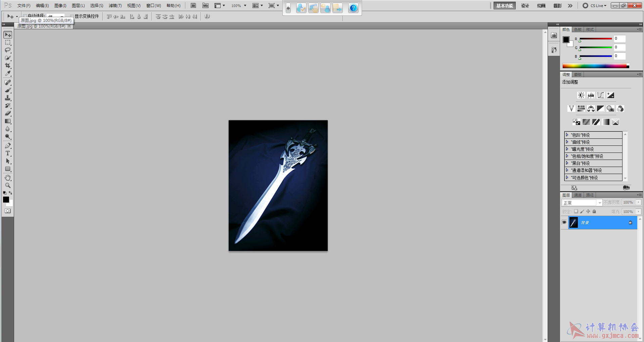Select the Path Selection tool
644x342 pixels.
pos(8,161)
